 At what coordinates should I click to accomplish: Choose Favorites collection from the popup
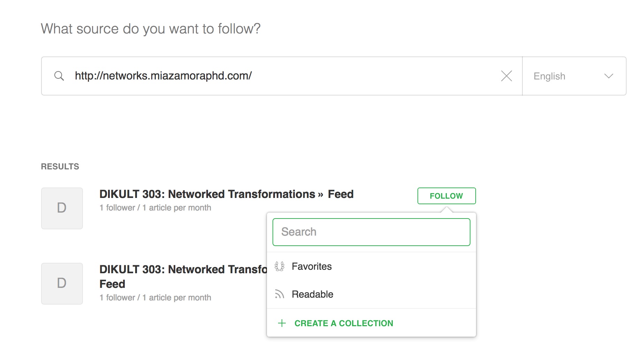[x=312, y=267]
